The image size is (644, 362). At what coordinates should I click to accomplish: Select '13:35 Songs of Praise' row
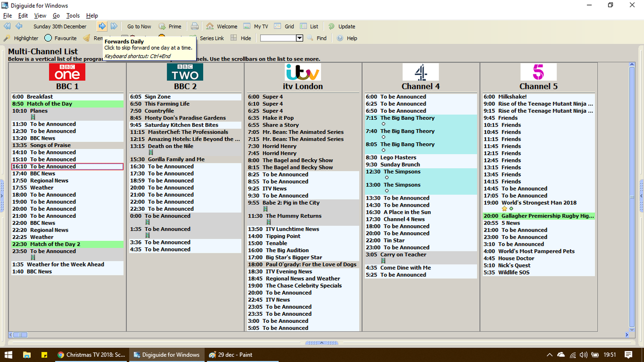(x=67, y=145)
